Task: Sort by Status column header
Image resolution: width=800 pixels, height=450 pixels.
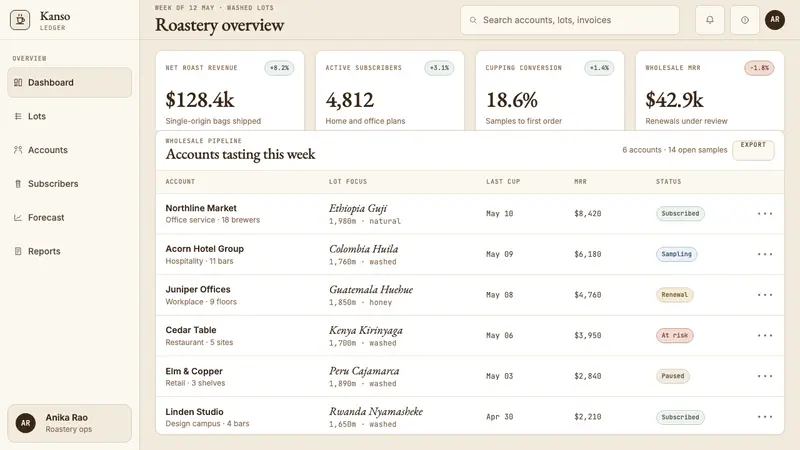Action: pyautogui.click(x=668, y=182)
